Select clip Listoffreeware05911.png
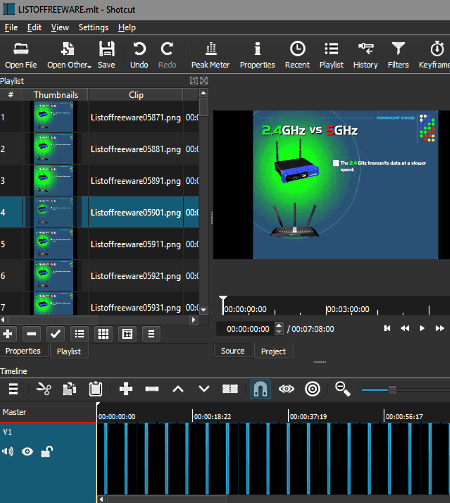The height and width of the screenshot is (503, 450). click(x=135, y=244)
